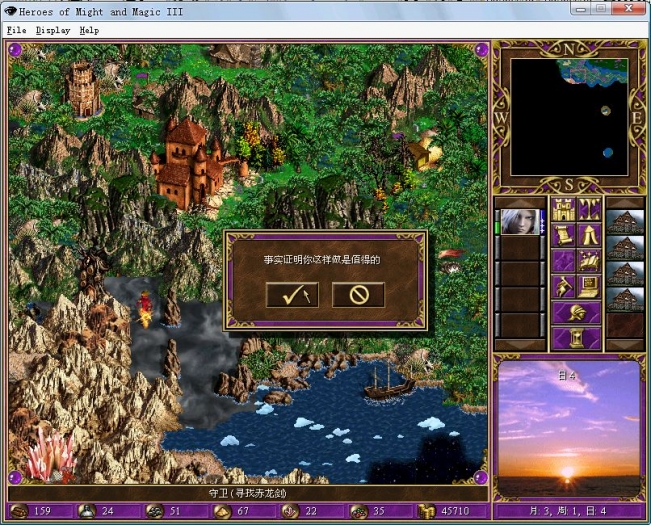The width and height of the screenshot is (651, 525).
Task: Click the greyed-out Move Hero button
Action: tap(563, 261)
